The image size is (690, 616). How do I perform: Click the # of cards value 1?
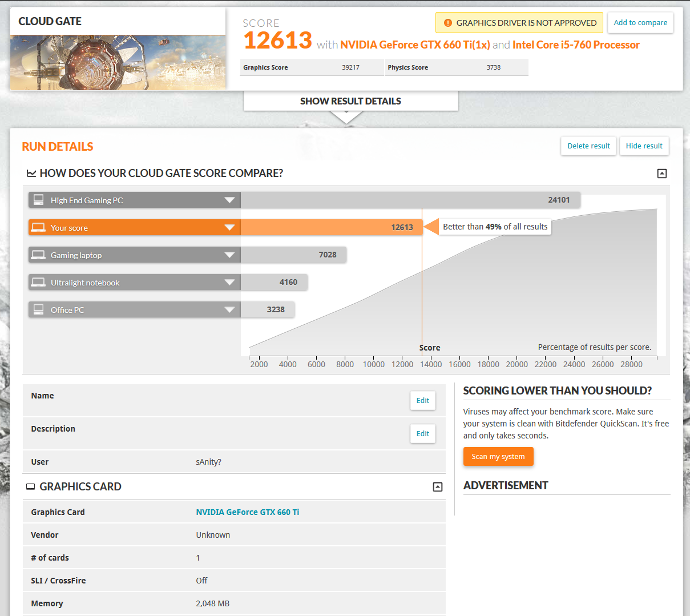tap(198, 558)
